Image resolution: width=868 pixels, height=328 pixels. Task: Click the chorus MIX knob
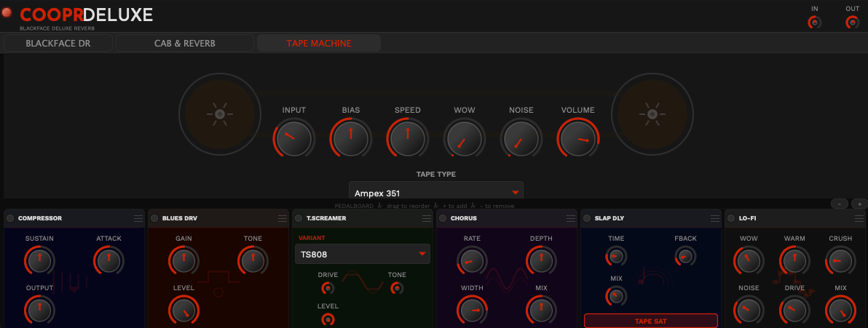click(x=541, y=310)
